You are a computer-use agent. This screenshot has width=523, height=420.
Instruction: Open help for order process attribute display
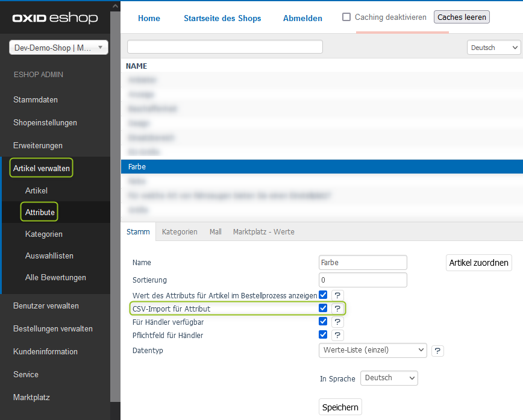click(x=337, y=295)
